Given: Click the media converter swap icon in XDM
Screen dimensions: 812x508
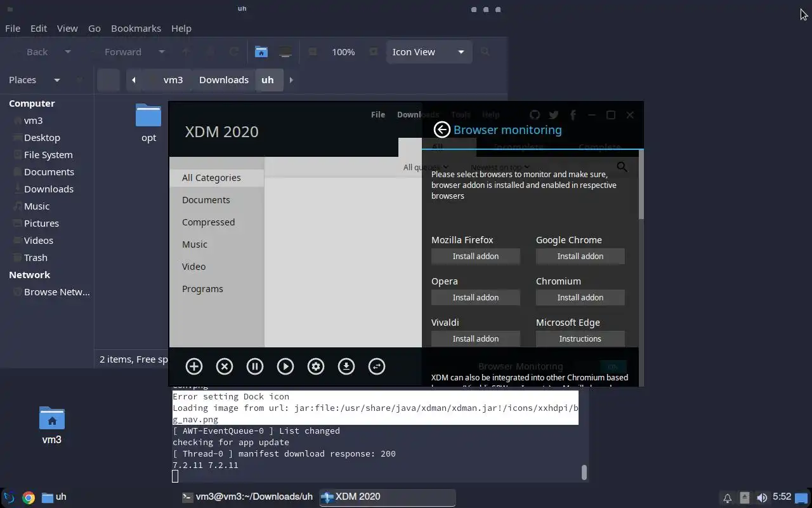Looking at the screenshot, I should [377, 366].
